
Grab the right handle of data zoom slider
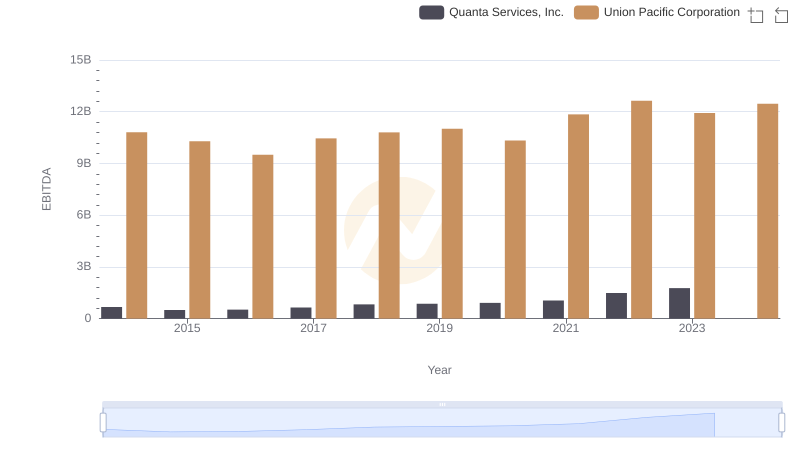[x=782, y=423]
